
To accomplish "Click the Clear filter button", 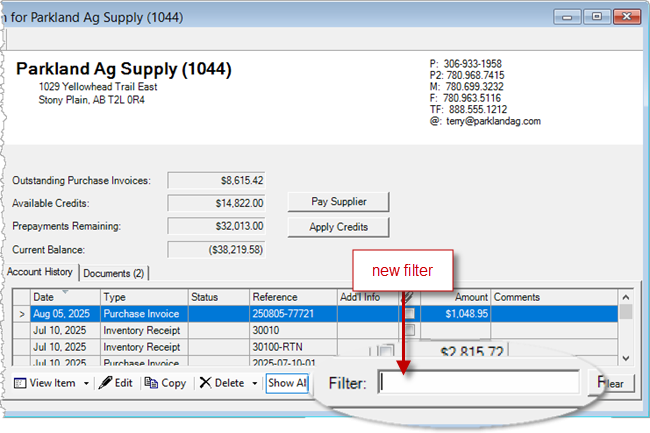I will [611, 383].
